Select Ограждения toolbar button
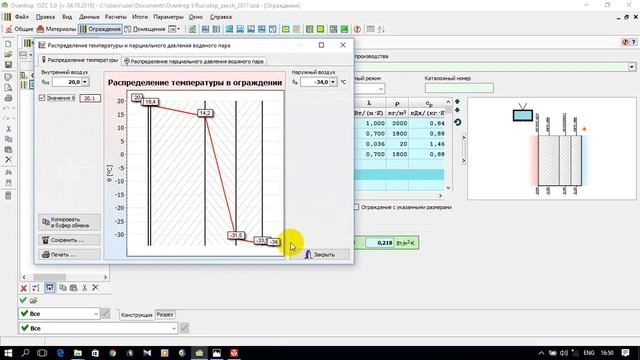 [100, 29]
